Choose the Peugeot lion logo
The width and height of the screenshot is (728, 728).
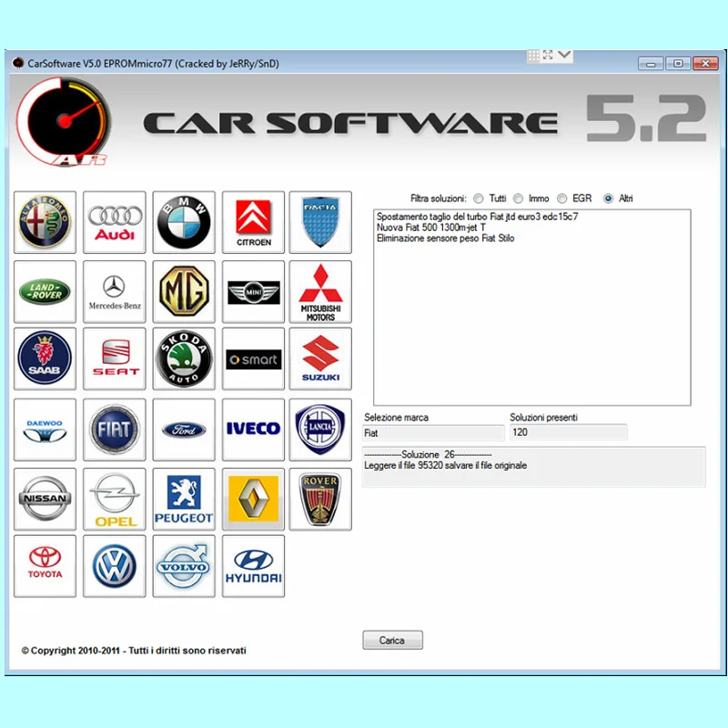pos(184,499)
